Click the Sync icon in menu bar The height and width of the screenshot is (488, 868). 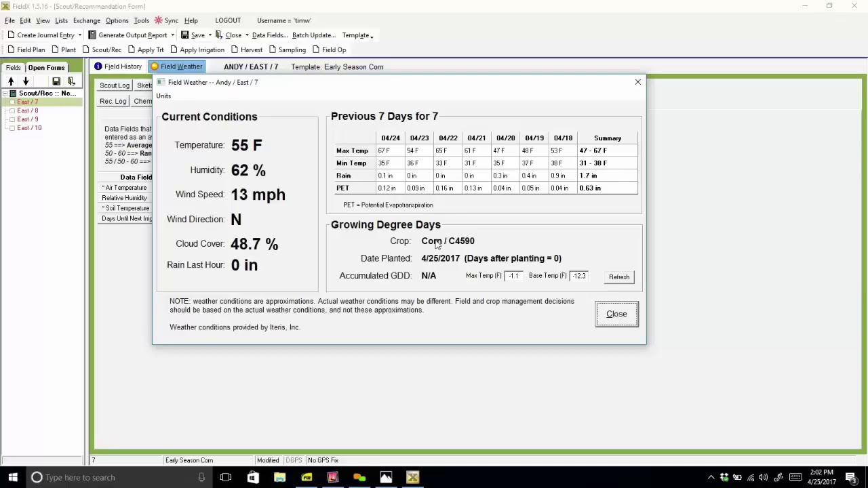point(158,20)
